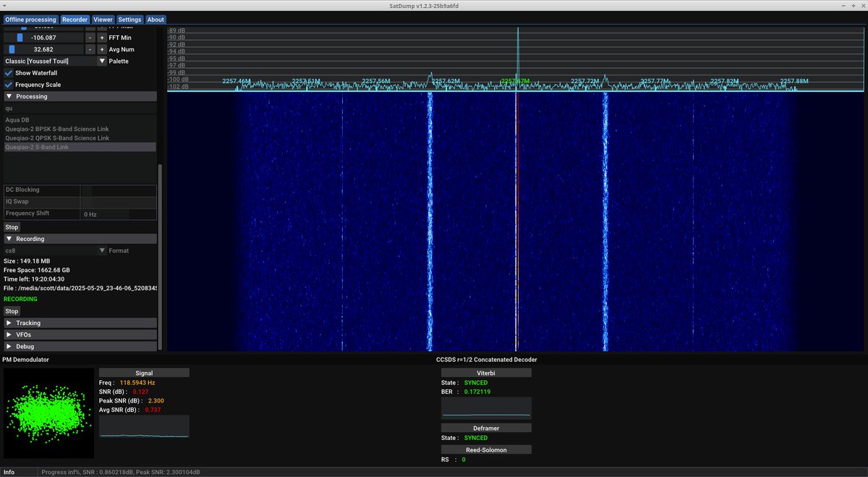The width and height of the screenshot is (868, 477).
Task: Click the Viterbi BER history graph
Action: pyautogui.click(x=486, y=408)
